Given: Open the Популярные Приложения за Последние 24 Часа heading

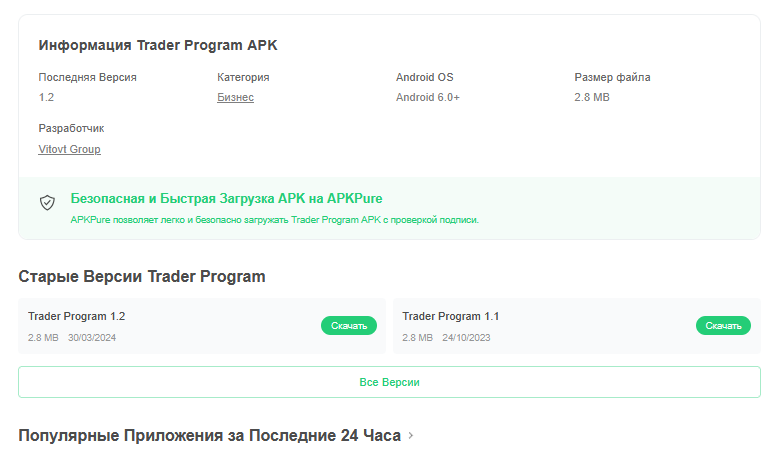Looking at the screenshot, I should pos(209,436).
